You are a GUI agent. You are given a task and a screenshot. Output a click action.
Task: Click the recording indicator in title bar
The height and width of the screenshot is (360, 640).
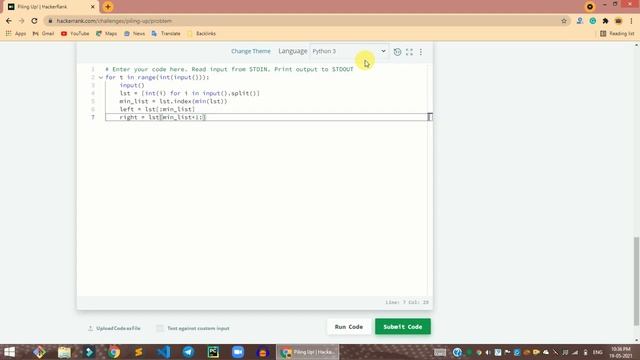pos(590,7)
